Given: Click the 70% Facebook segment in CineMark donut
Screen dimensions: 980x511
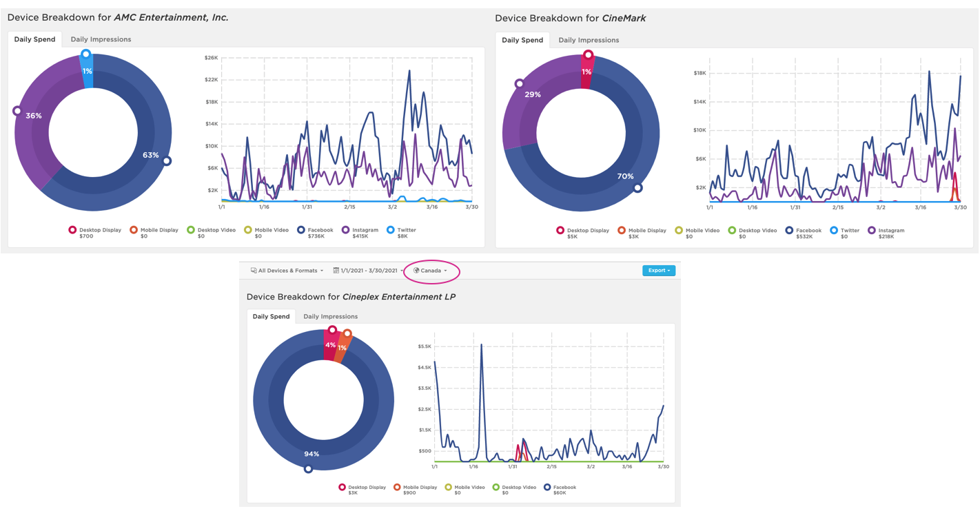Looking at the screenshot, I should [x=625, y=176].
